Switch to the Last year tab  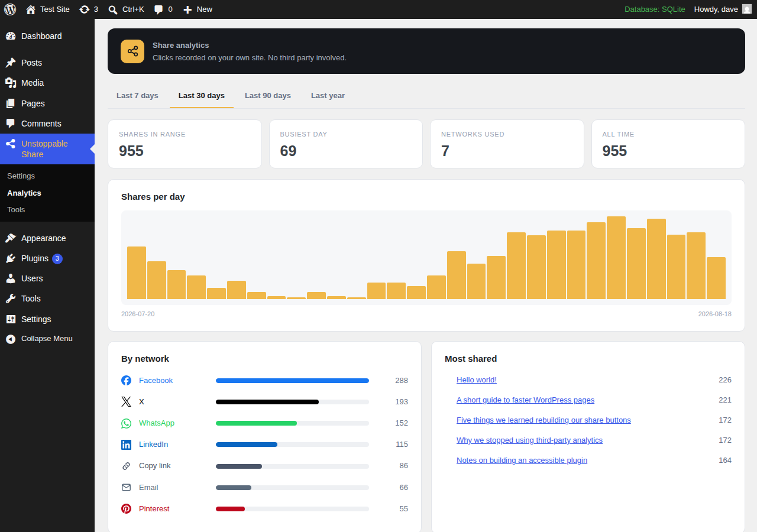(x=328, y=96)
